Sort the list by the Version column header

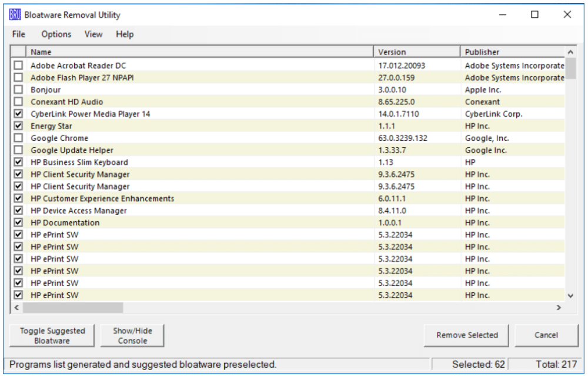pos(417,52)
